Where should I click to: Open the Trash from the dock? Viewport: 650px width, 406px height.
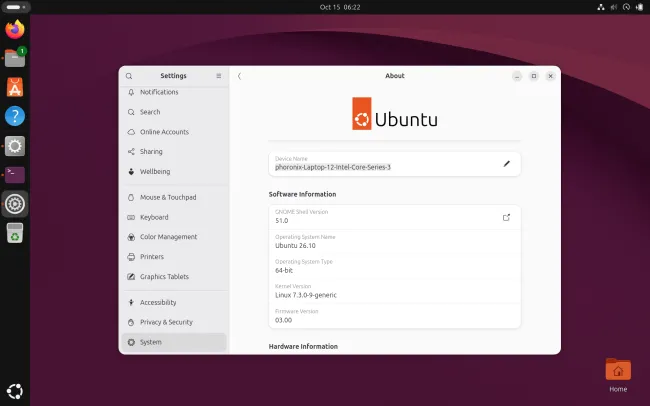tap(15, 233)
